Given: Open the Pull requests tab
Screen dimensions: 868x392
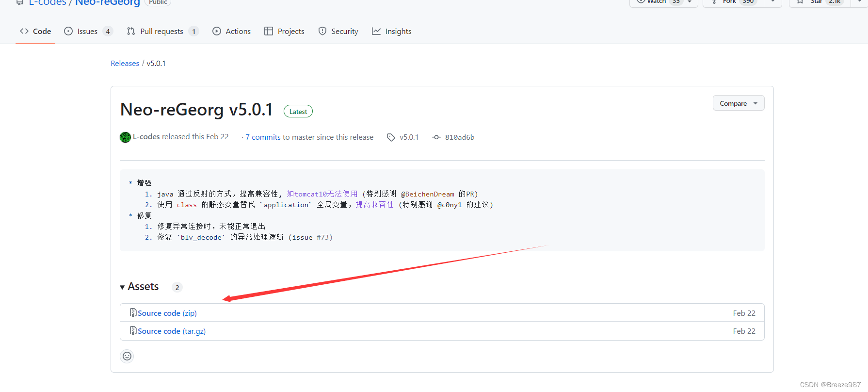Looking at the screenshot, I should [162, 31].
